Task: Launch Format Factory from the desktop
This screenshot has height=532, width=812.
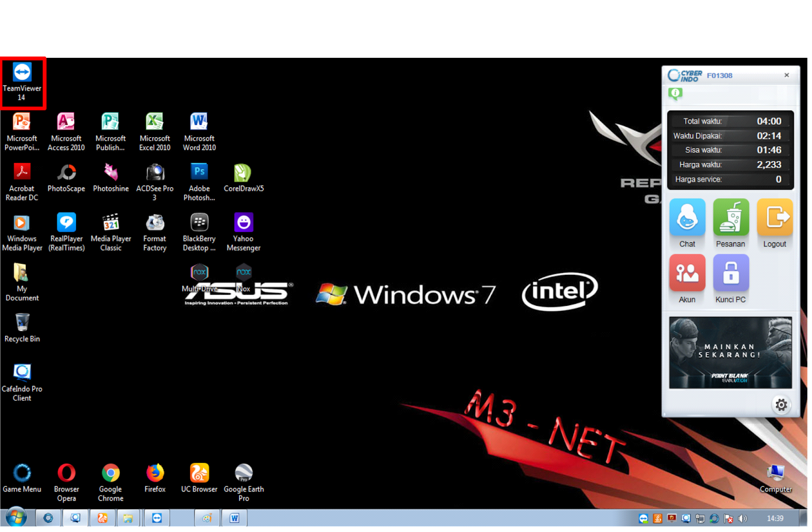Action: point(155,232)
